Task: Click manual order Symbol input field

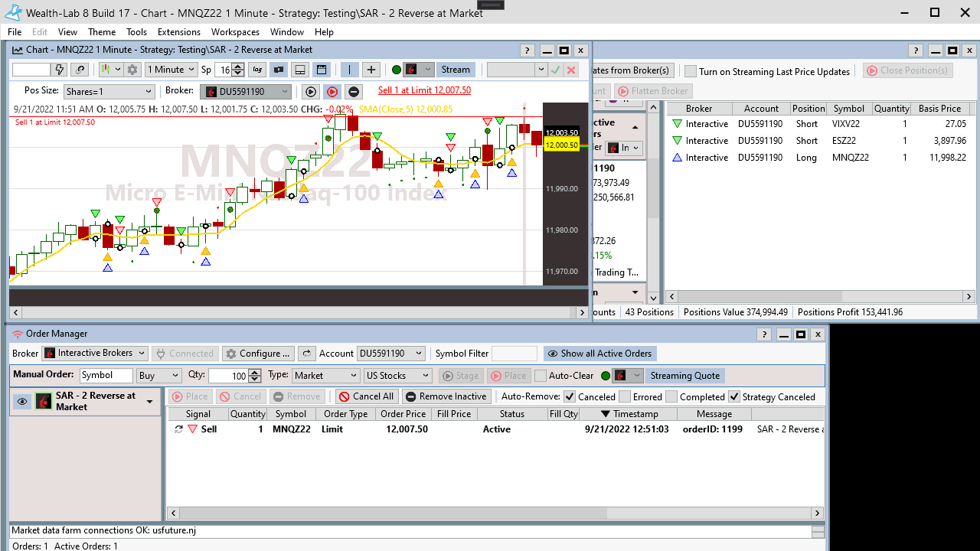Action: coord(106,376)
